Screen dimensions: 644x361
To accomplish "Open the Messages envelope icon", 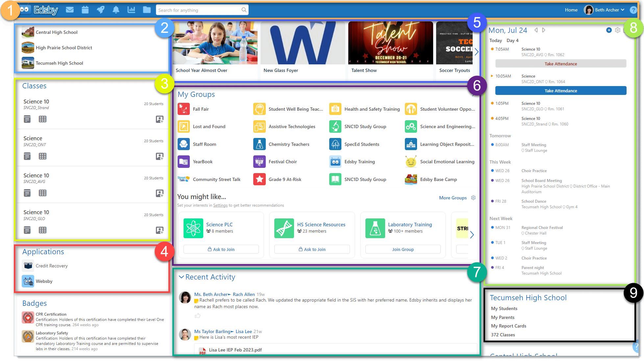I will coord(69,10).
